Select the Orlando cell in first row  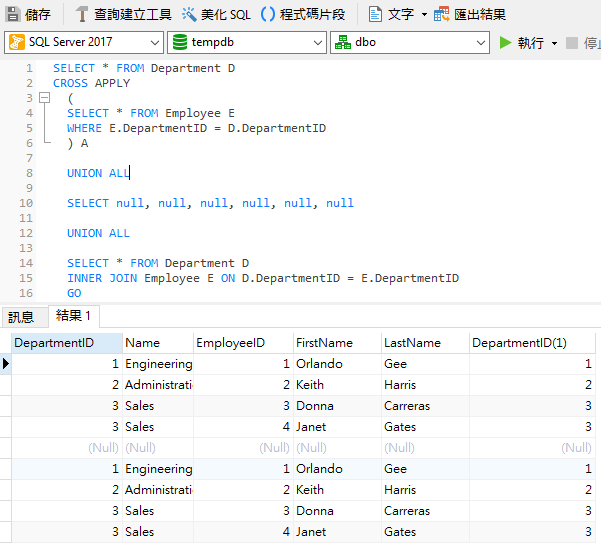pos(335,364)
